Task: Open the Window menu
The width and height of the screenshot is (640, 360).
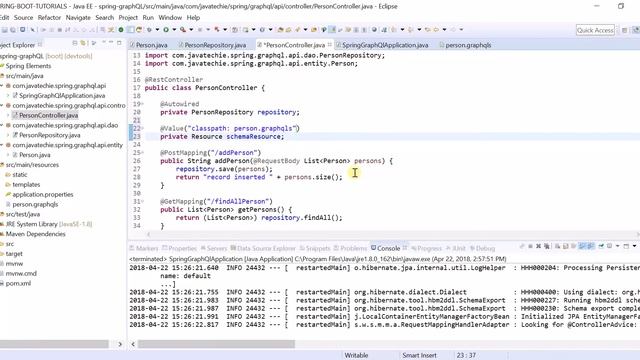Action: tap(170, 18)
